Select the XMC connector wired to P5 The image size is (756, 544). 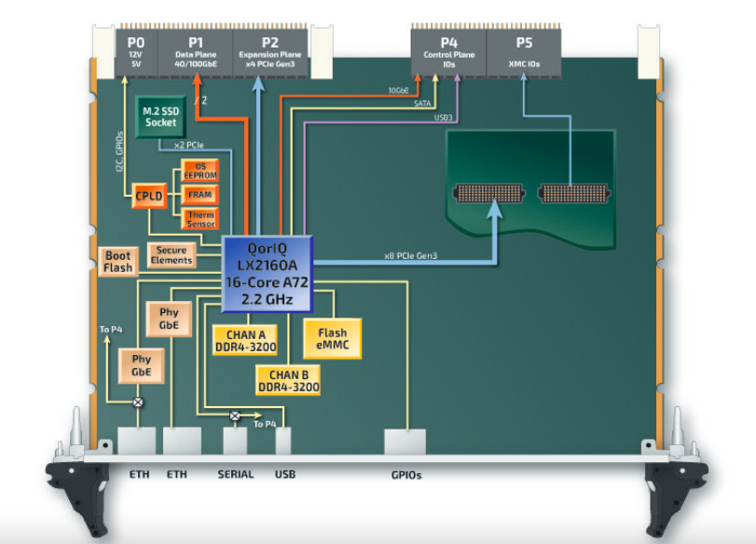click(x=573, y=193)
